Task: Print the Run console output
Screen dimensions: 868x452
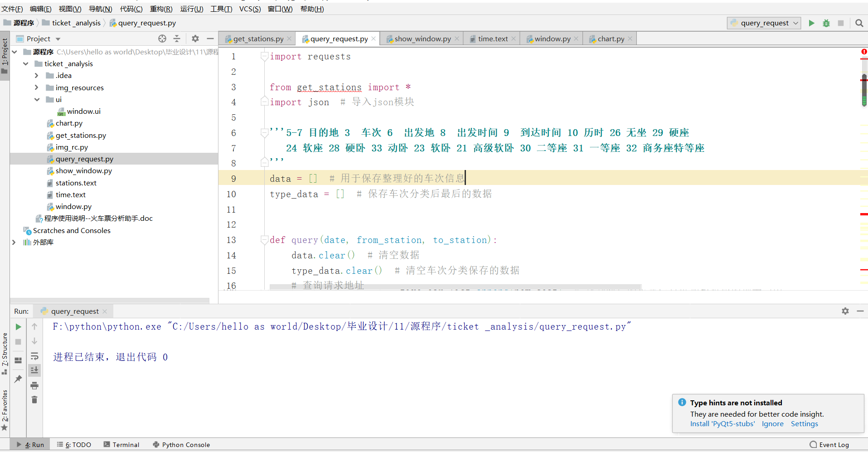Action: (x=34, y=385)
